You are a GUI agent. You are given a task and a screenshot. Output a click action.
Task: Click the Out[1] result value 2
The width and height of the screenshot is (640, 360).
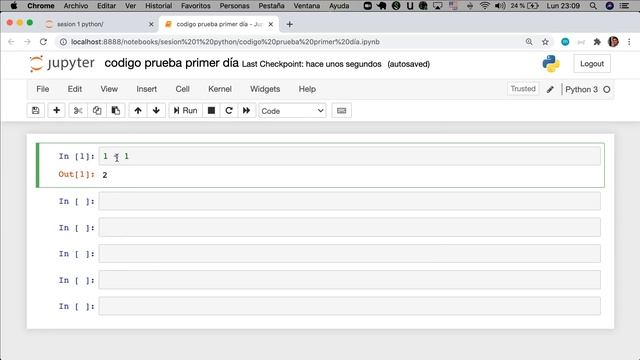click(x=105, y=175)
